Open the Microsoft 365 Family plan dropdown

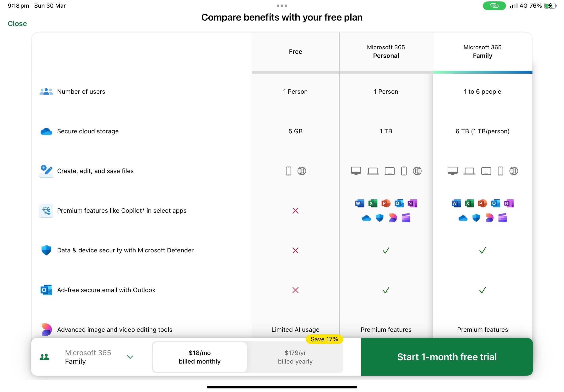[x=88, y=357]
